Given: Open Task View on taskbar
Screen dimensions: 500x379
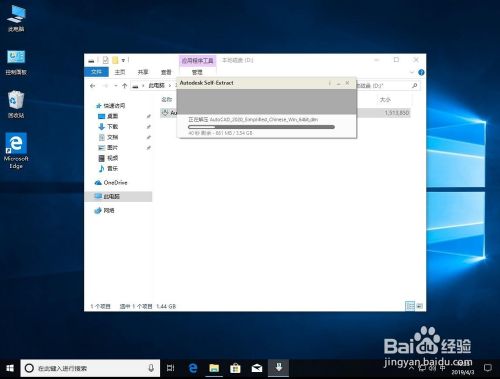Looking at the screenshot, I should [x=171, y=368].
